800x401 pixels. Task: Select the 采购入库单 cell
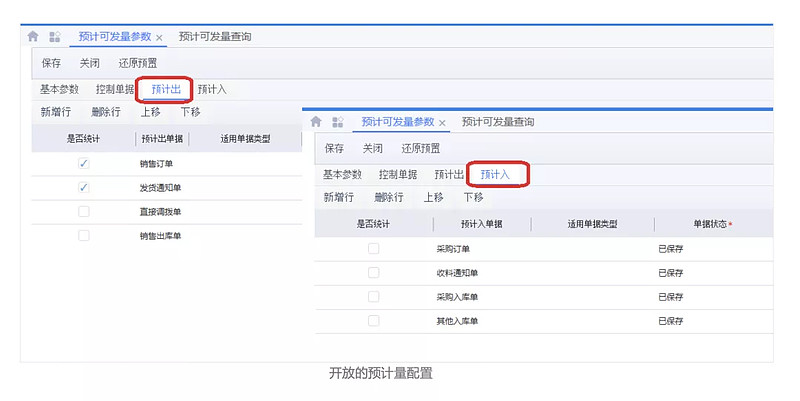457,297
